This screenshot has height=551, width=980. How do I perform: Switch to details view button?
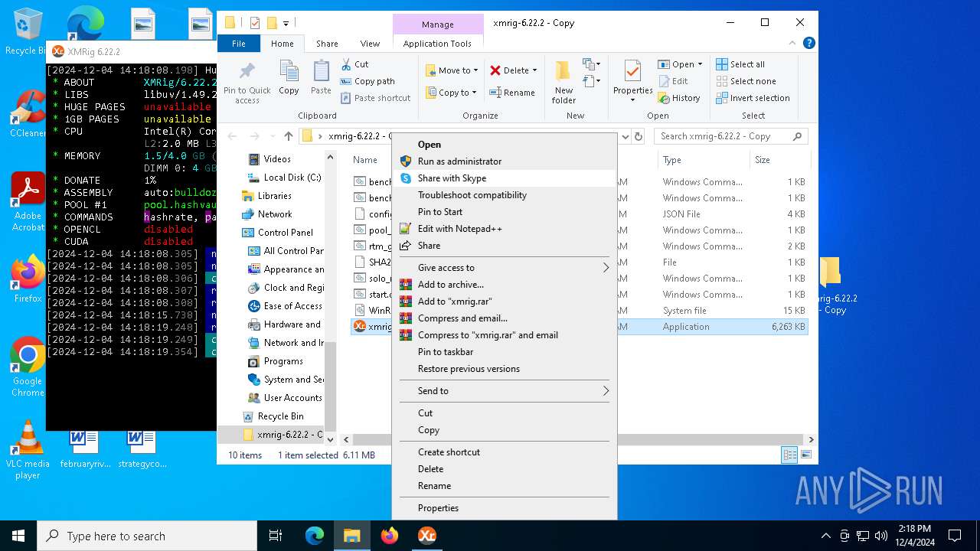pos(789,455)
